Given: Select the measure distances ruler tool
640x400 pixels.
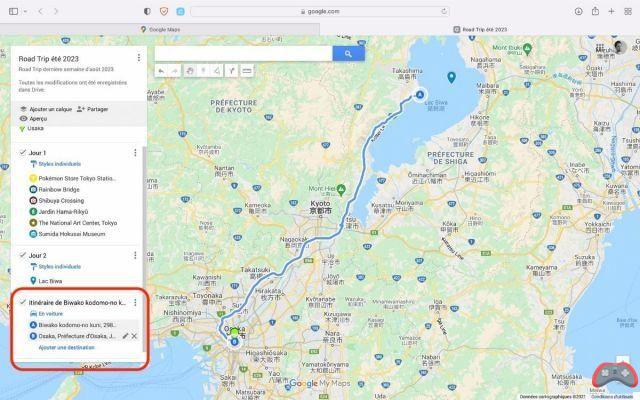Looking at the screenshot, I should pos(247,71).
